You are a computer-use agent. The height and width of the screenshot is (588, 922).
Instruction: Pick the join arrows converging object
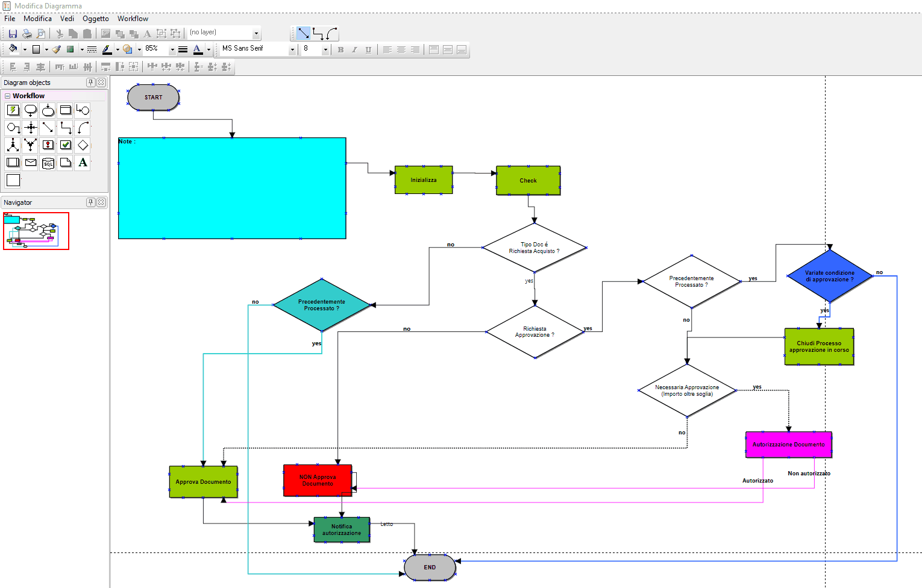click(x=31, y=127)
